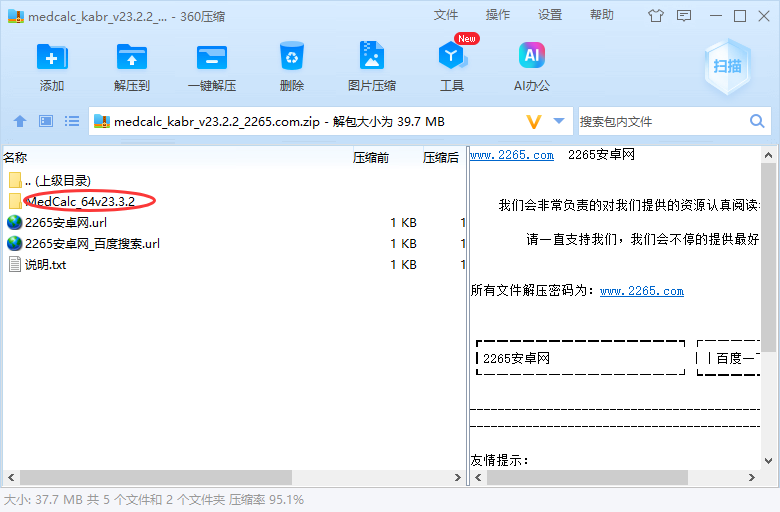Open the Tools (工具) icon
The height and width of the screenshot is (512, 780).
(452, 55)
